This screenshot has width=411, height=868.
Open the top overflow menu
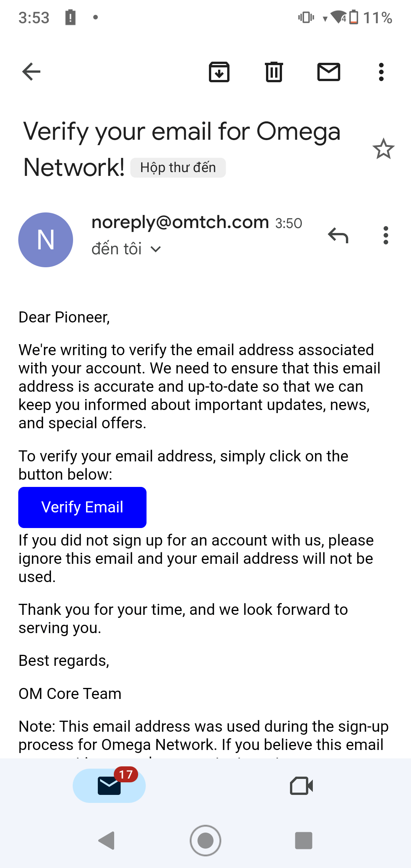(381, 72)
